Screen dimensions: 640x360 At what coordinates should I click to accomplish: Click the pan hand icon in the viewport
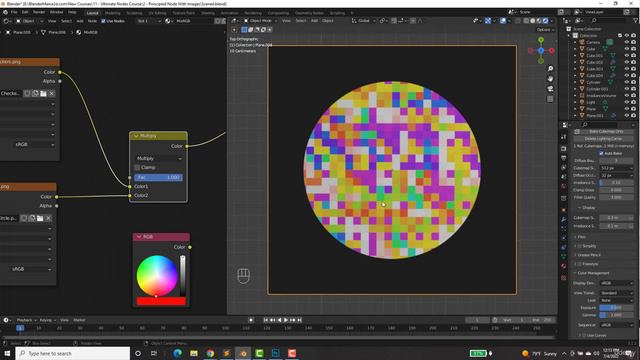click(550, 78)
